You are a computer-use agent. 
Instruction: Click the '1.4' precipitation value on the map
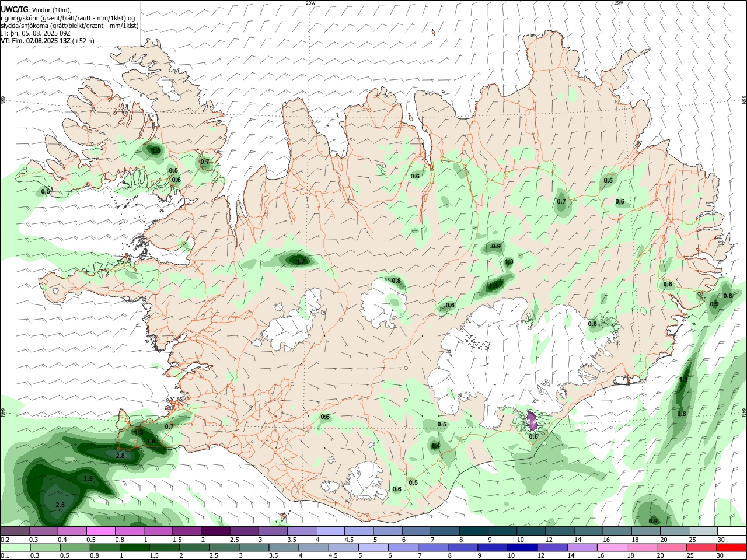click(435, 446)
